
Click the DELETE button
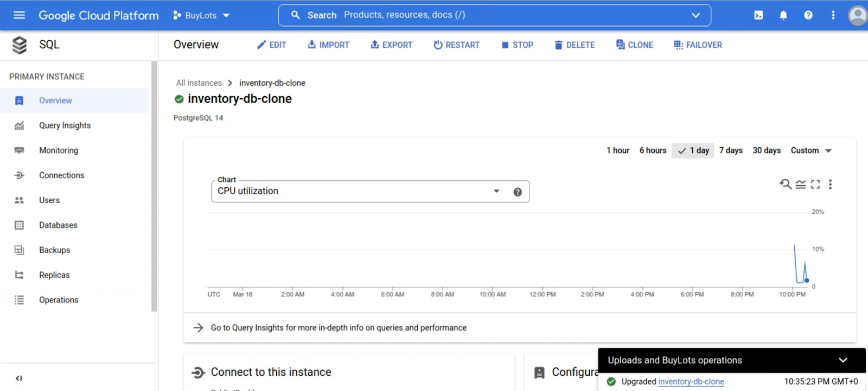(575, 45)
